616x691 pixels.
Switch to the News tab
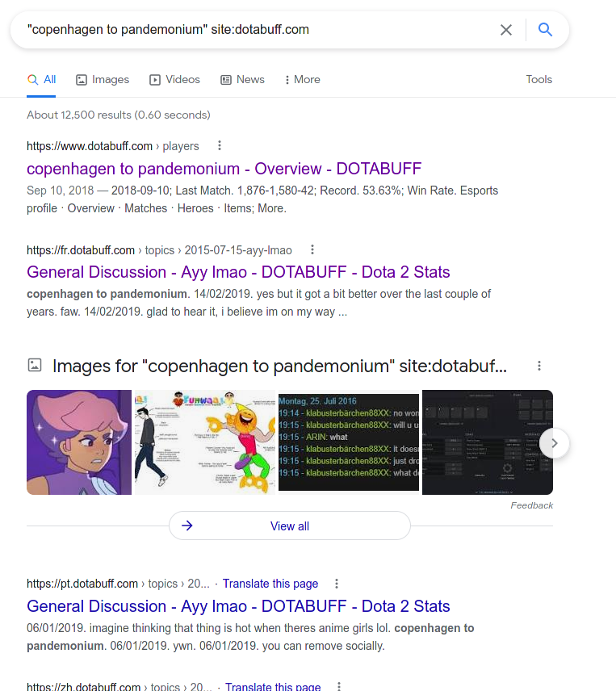coord(243,79)
